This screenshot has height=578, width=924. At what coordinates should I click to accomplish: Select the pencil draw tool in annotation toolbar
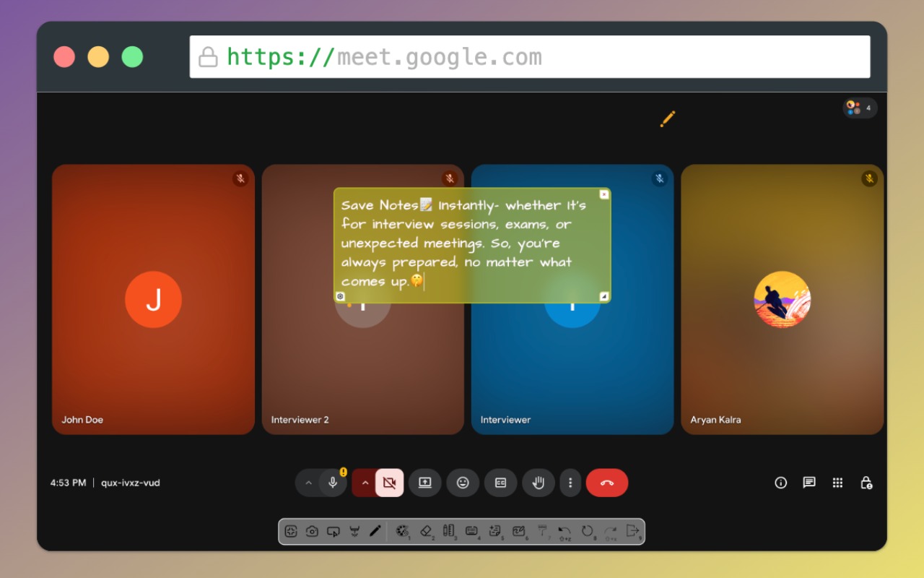(375, 532)
